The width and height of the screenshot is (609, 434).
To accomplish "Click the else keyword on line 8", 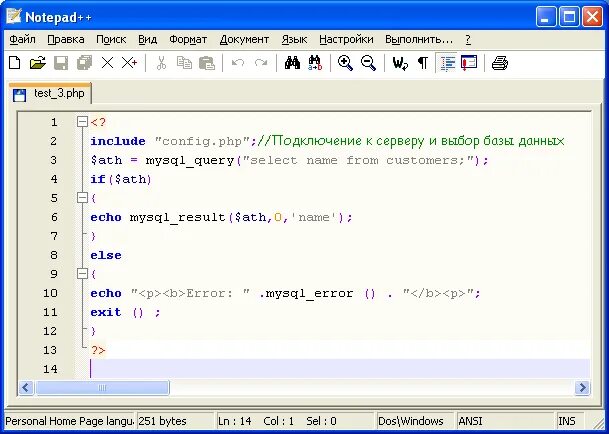I will pos(106,255).
